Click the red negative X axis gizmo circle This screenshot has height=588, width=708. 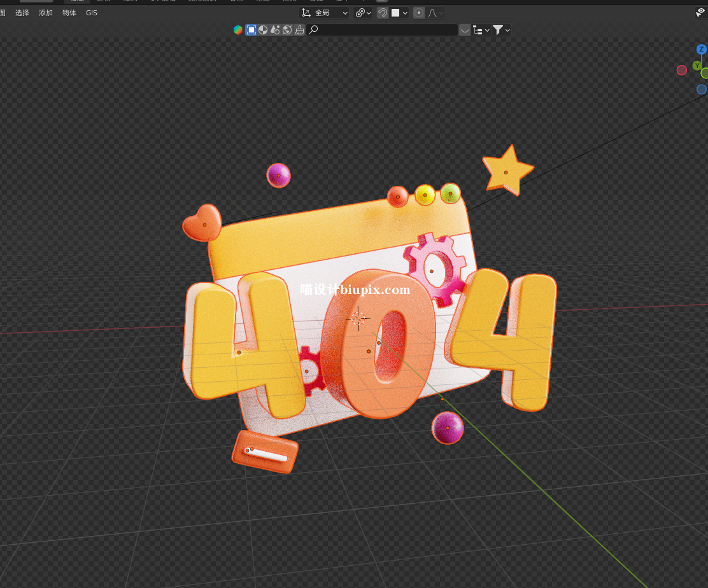tap(682, 70)
